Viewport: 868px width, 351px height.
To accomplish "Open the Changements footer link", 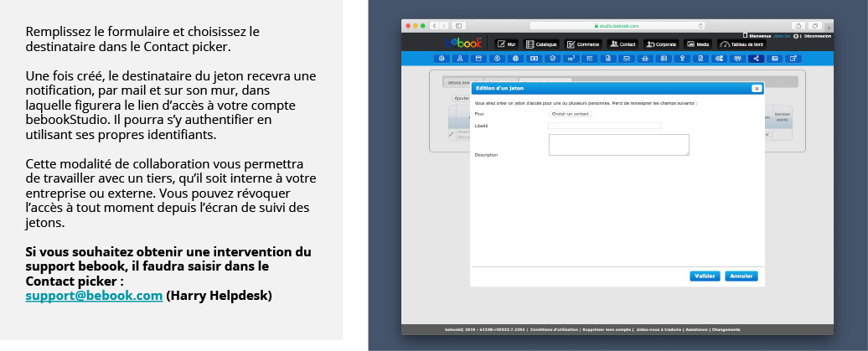I will (726, 329).
